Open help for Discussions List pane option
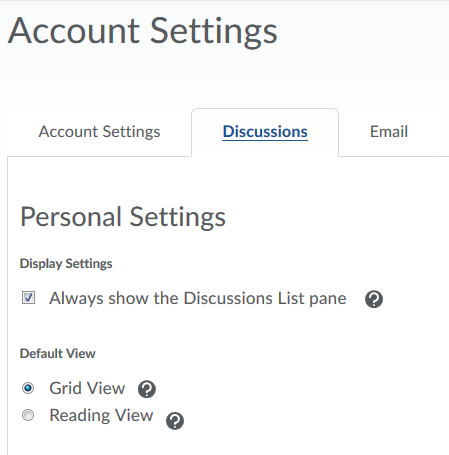 pyautogui.click(x=374, y=299)
